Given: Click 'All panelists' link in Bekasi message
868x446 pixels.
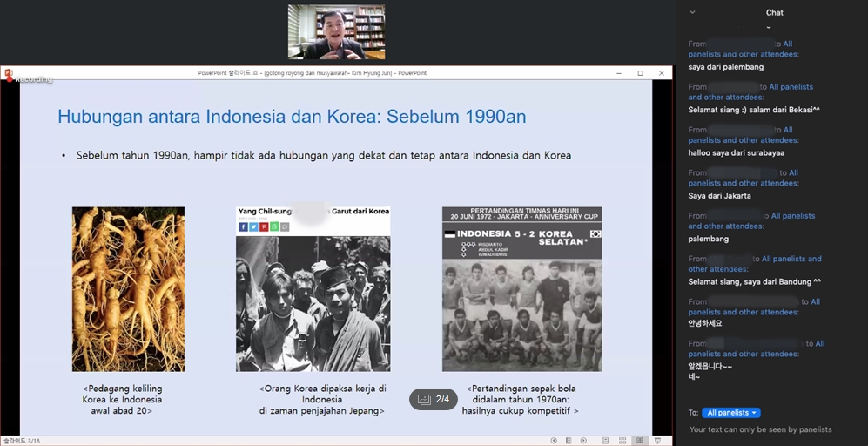Looking at the screenshot, I should tap(791, 87).
